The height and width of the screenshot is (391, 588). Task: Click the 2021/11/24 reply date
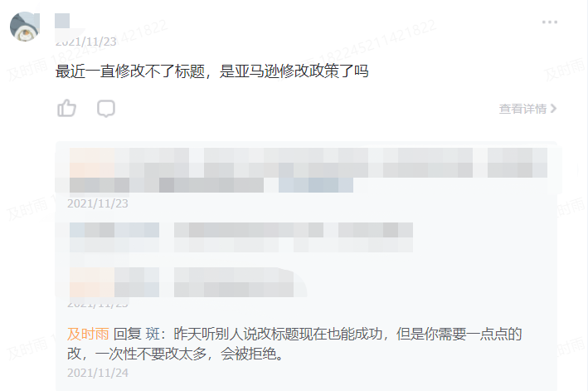[98, 373]
